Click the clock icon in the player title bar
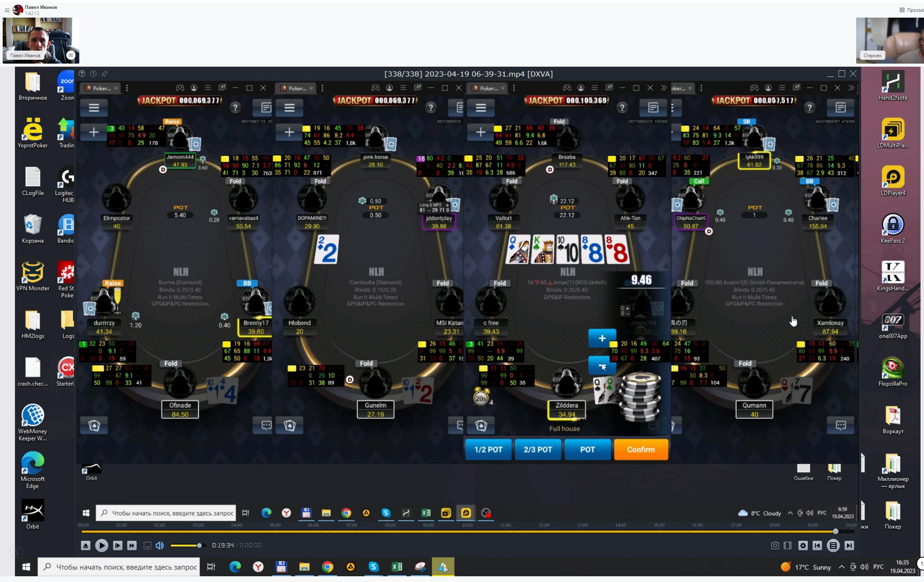The height and width of the screenshot is (582, 924). [93, 74]
